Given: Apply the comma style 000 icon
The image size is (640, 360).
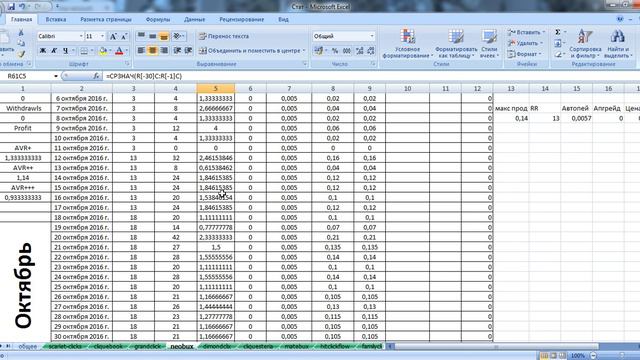Looking at the screenshot, I should pos(347,51).
